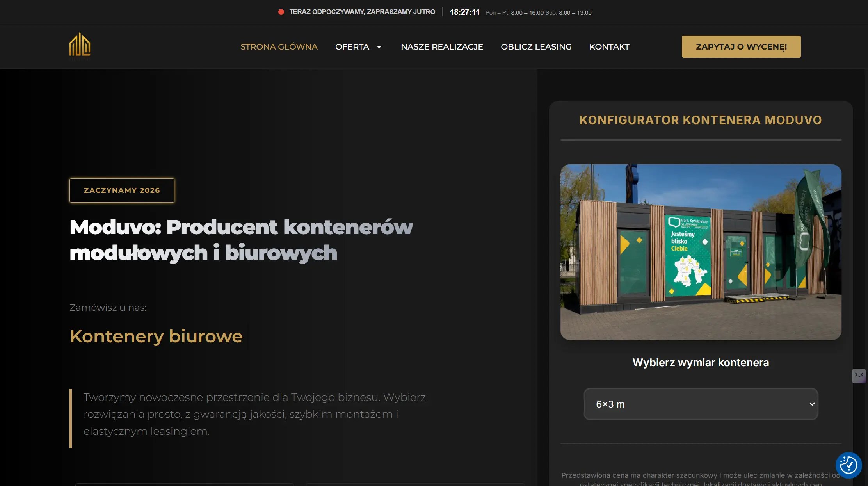Click the red closed-status dot
The height and width of the screenshot is (486, 868).
pyautogui.click(x=281, y=12)
